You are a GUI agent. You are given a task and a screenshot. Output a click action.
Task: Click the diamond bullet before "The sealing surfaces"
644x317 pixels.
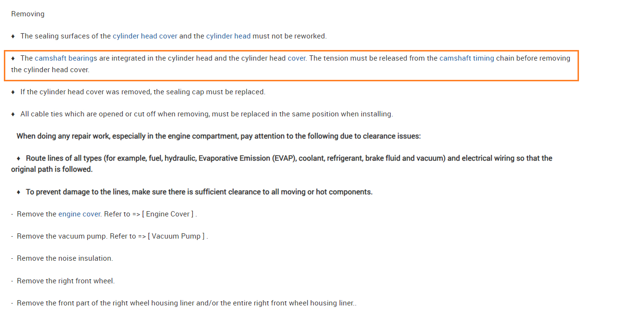tap(13, 36)
